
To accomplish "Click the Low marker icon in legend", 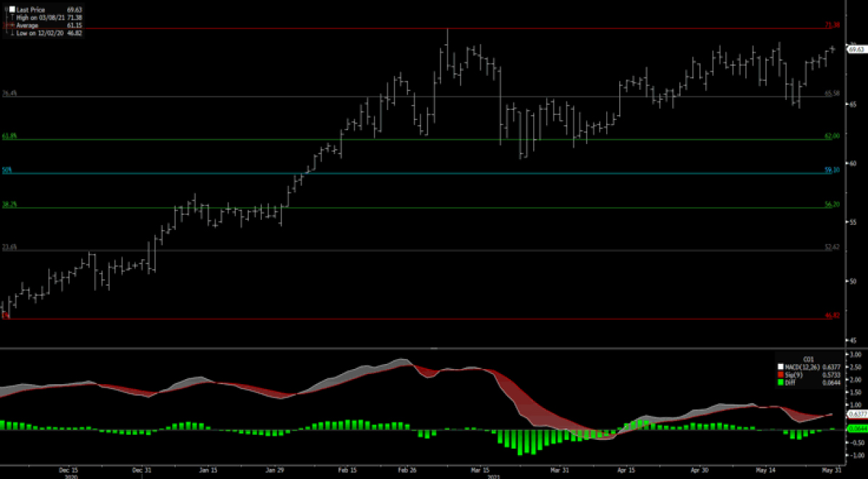I will [12, 33].
